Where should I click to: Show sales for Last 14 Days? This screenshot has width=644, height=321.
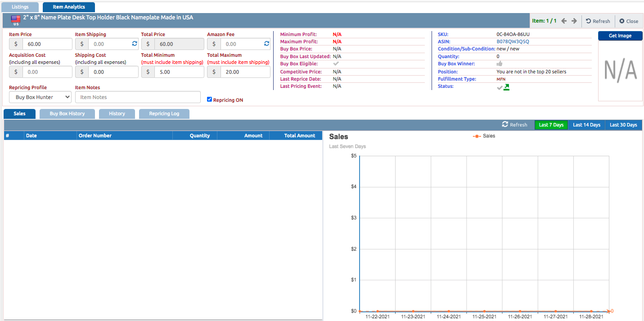[586, 125]
